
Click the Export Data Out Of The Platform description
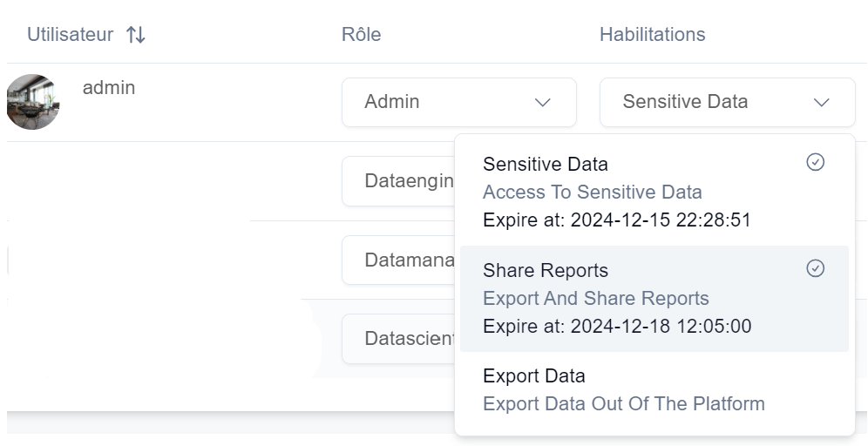623,404
